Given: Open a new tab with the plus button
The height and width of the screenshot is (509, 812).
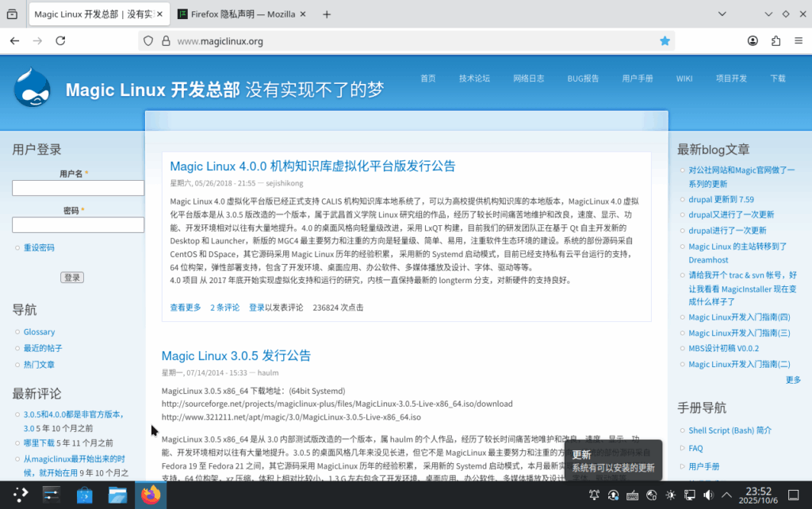Looking at the screenshot, I should point(327,14).
